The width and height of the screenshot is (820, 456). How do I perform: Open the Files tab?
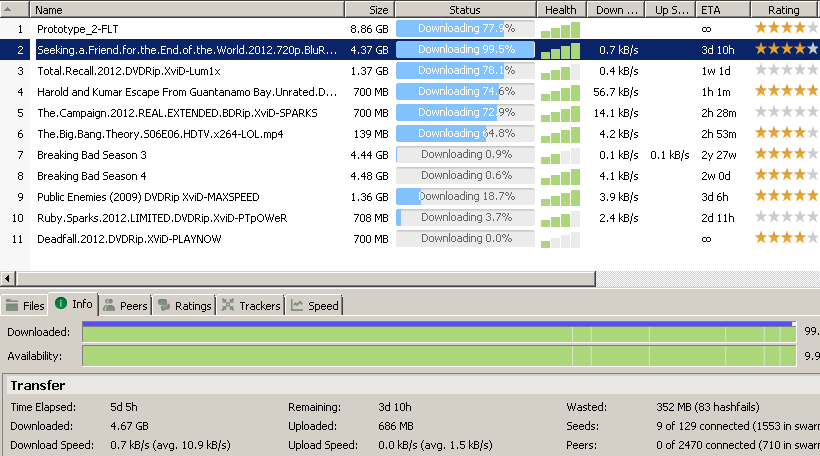pyautogui.click(x=25, y=305)
